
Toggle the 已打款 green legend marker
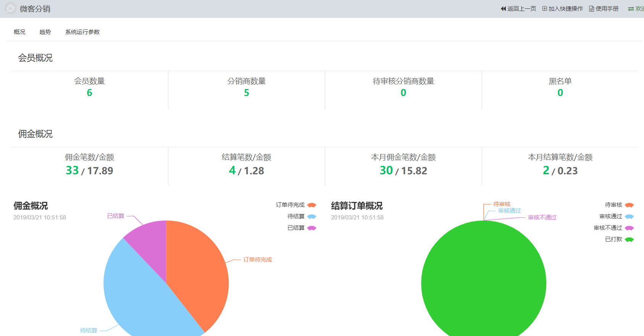(x=629, y=240)
